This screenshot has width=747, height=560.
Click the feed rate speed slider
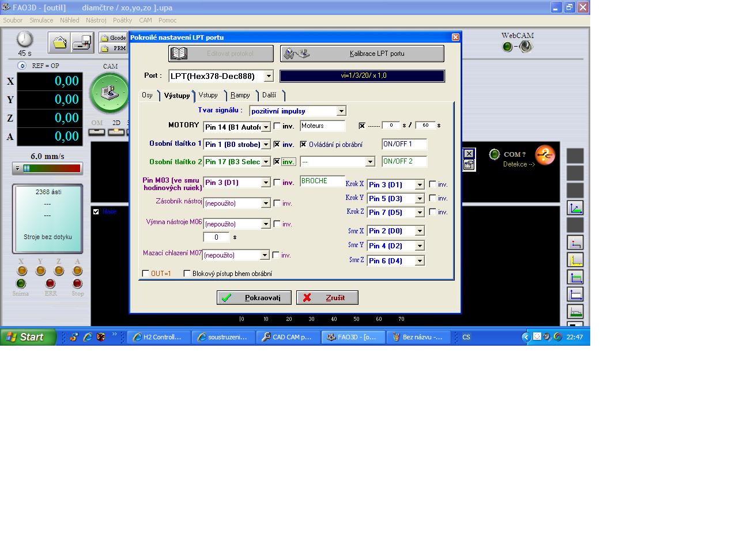[x=48, y=168]
